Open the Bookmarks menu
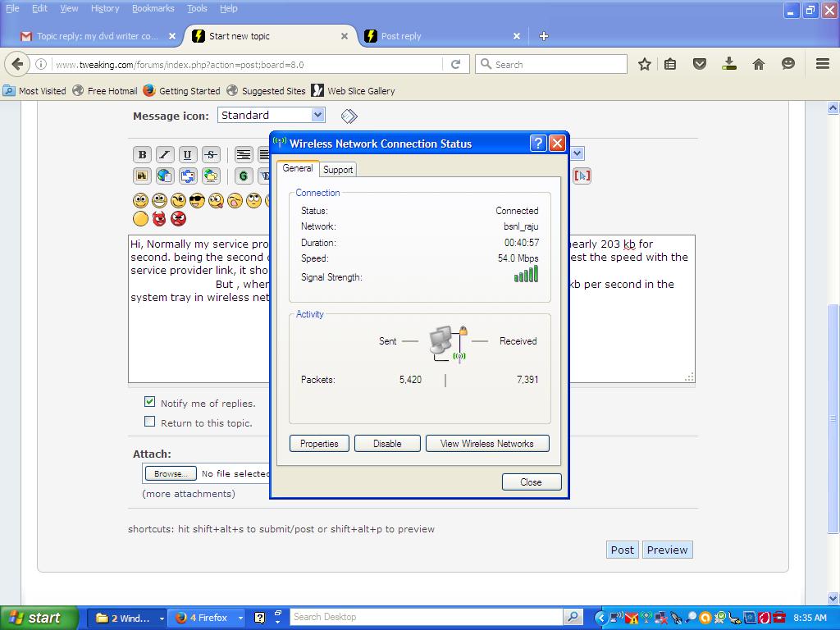The height and width of the screenshot is (630, 840). click(x=153, y=8)
